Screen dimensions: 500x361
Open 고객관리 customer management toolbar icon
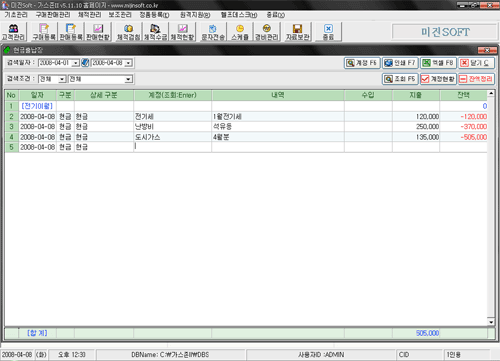[13, 32]
